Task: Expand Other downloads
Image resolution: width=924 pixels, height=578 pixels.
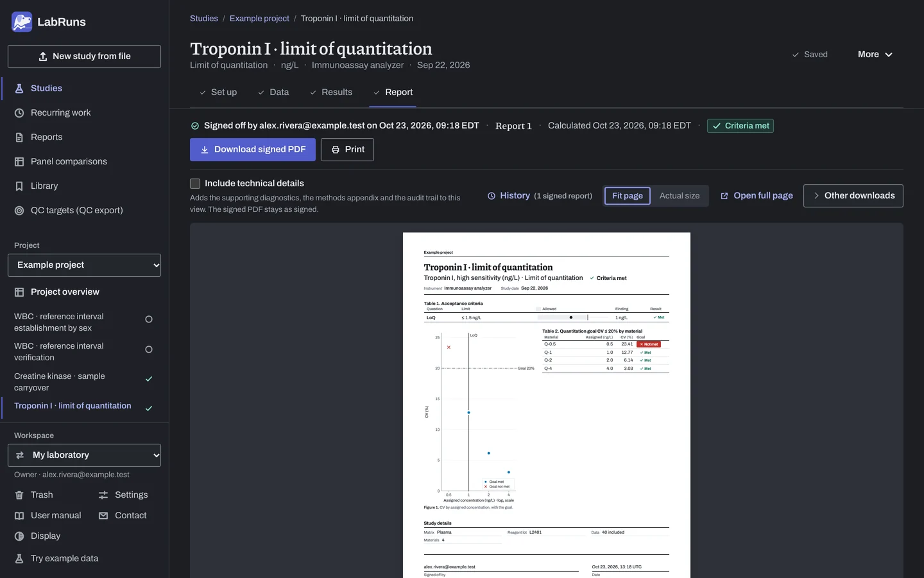Action: tap(853, 196)
